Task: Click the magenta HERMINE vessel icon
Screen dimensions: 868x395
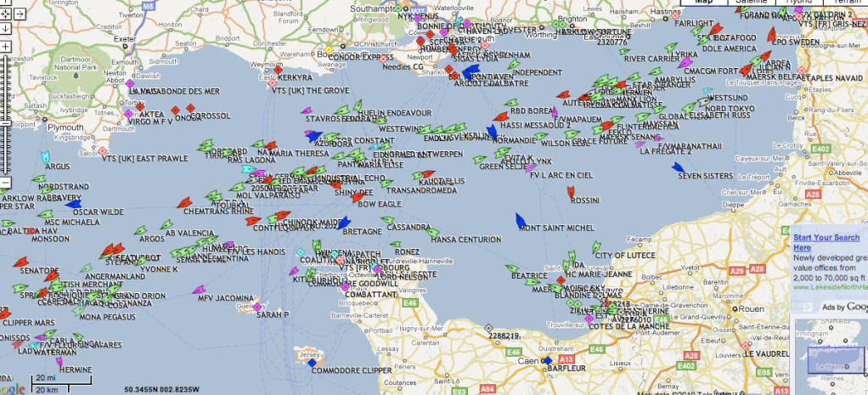Action: tap(59, 362)
